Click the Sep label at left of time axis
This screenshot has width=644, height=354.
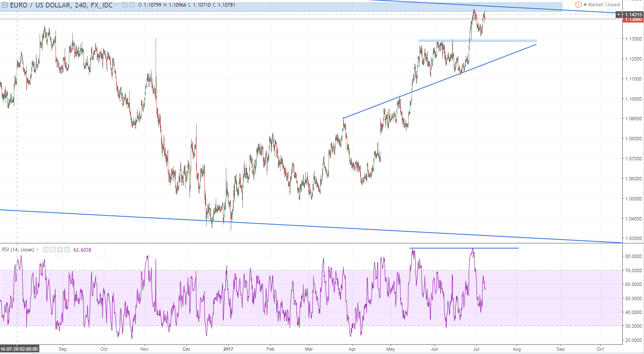(63, 349)
